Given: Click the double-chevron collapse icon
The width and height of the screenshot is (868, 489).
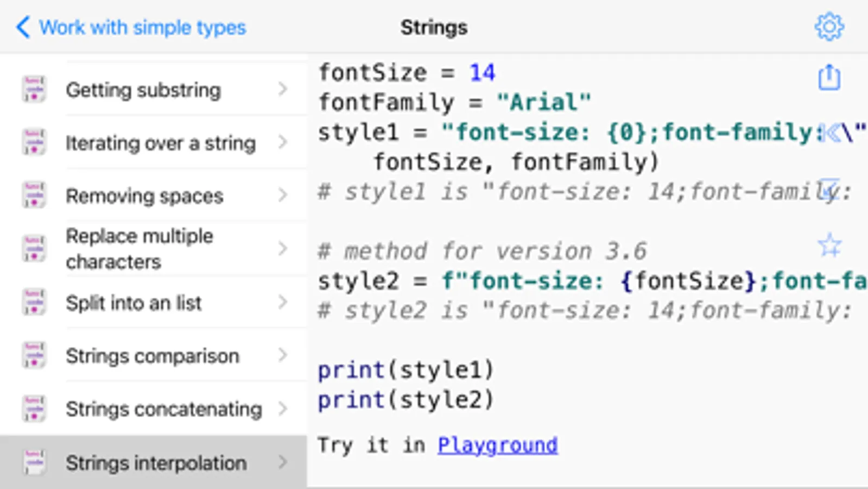Looking at the screenshot, I should [x=831, y=132].
